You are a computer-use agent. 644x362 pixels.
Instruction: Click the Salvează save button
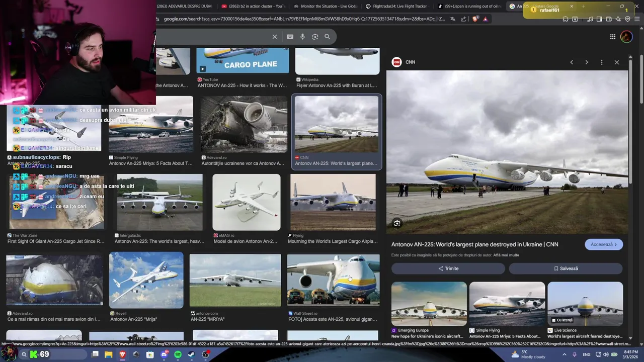tap(566, 268)
